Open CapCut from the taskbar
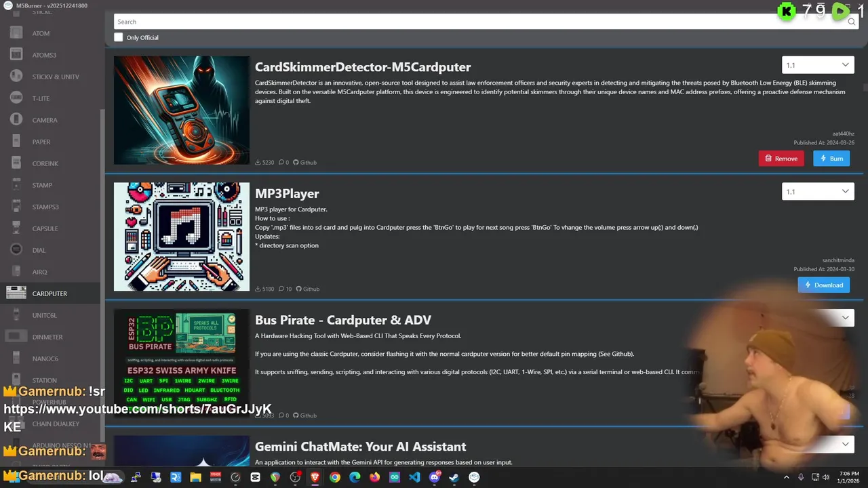This screenshot has width=868, height=488. (x=255, y=477)
